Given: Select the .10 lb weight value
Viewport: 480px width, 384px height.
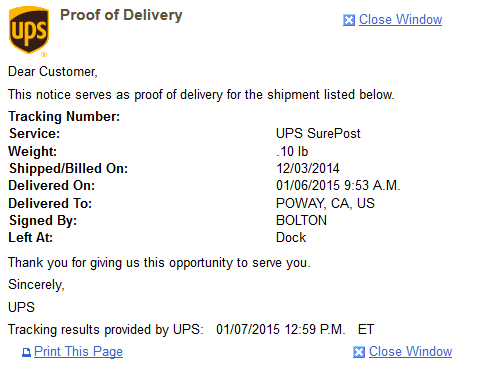Looking at the screenshot, I should [292, 151].
